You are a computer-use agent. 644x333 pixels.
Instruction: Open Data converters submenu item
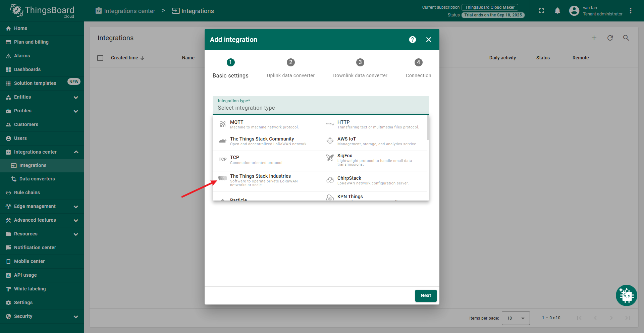coord(42,179)
